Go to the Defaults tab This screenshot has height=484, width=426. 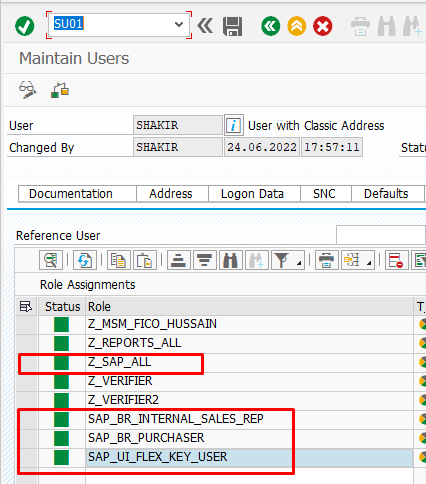pos(388,194)
